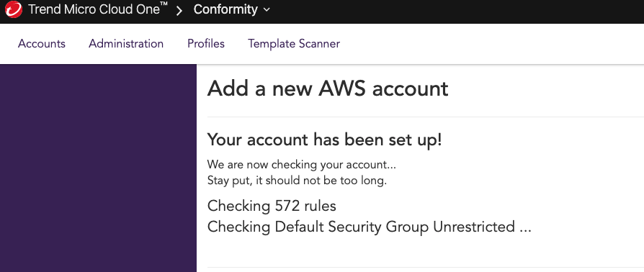644x272 pixels.
Task: Switch to the Profiles section
Action: (206, 43)
